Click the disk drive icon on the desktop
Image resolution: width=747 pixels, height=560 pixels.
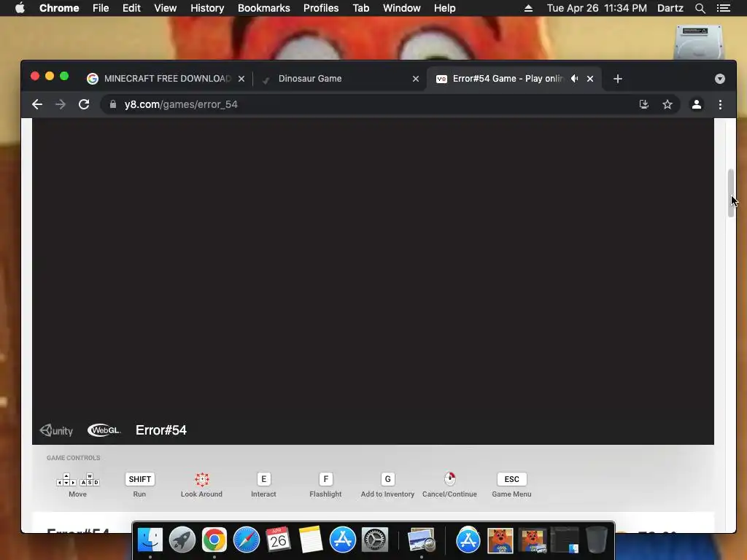698,42
